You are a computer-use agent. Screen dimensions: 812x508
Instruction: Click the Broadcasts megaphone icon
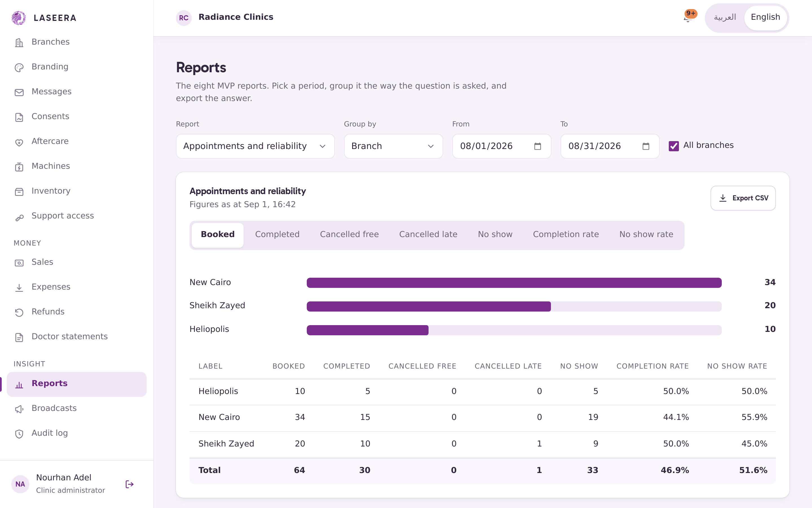(19, 409)
